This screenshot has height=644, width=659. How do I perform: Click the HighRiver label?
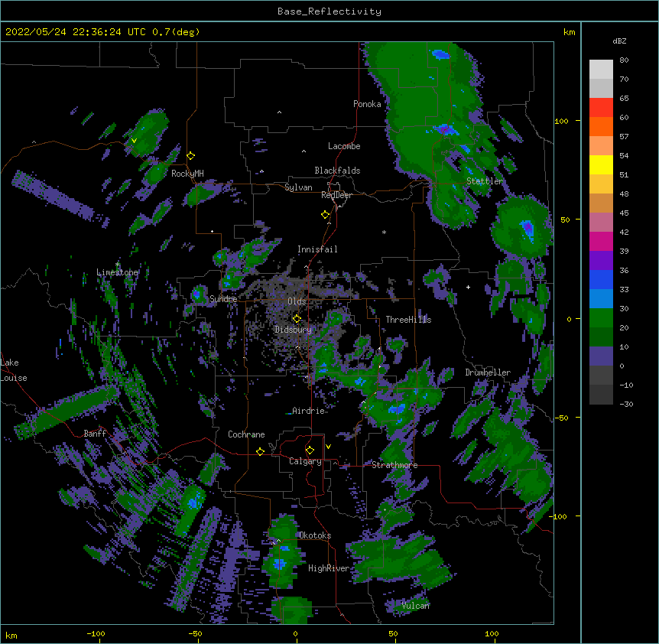tap(329, 568)
